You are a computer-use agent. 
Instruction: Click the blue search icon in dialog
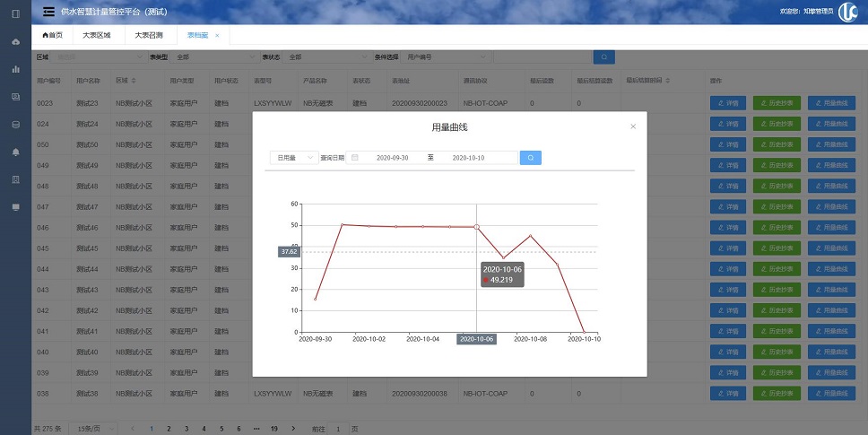click(530, 158)
